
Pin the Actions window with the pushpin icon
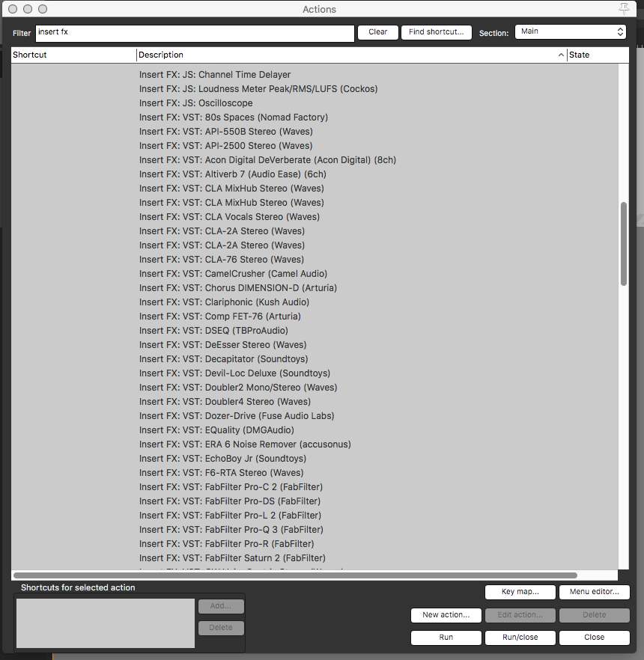tap(624, 9)
